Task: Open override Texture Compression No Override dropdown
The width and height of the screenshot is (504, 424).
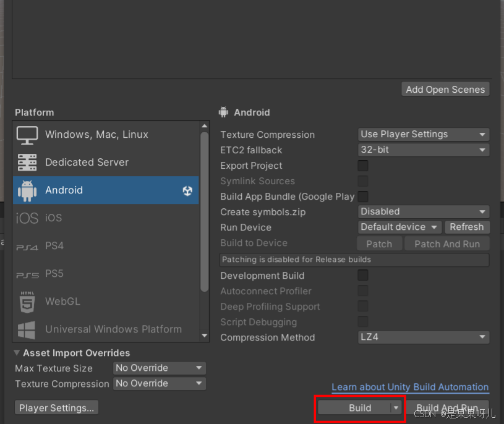Action: pyautogui.click(x=160, y=384)
